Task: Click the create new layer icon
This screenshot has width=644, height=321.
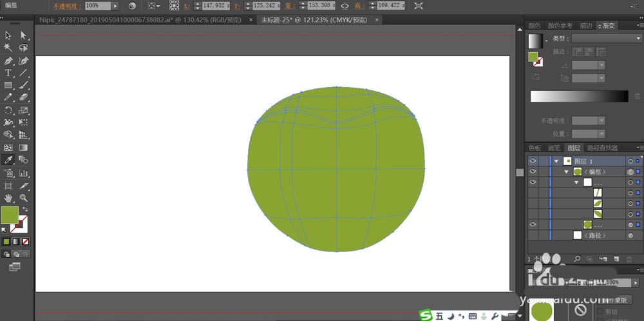Action: click(616, 259)
